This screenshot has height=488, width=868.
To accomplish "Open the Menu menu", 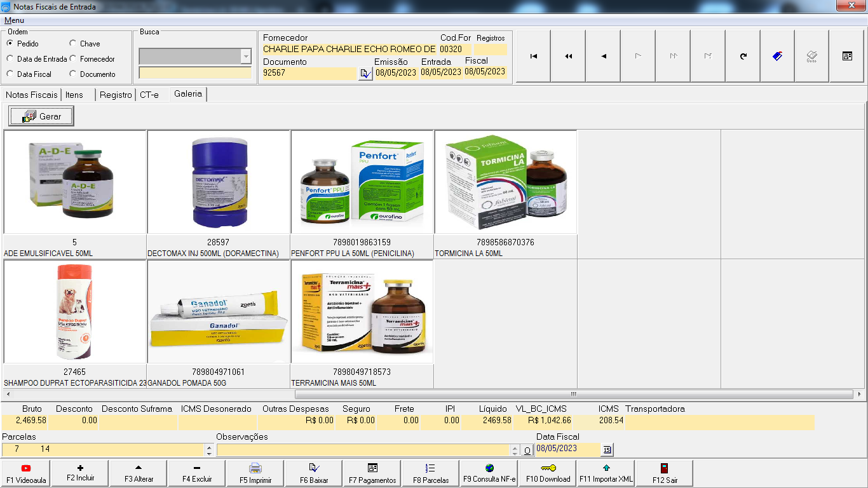I will (x=14, y=20).
